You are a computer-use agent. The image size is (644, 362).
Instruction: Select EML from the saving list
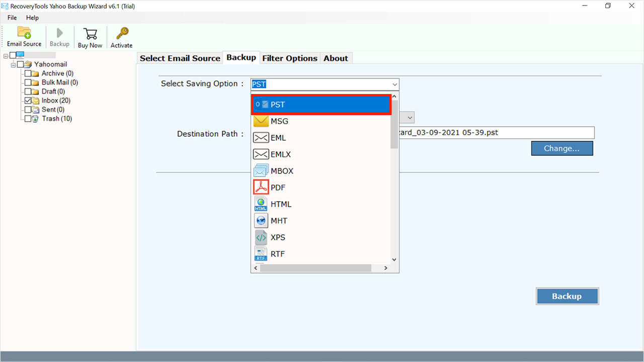(x=321, y=138)
